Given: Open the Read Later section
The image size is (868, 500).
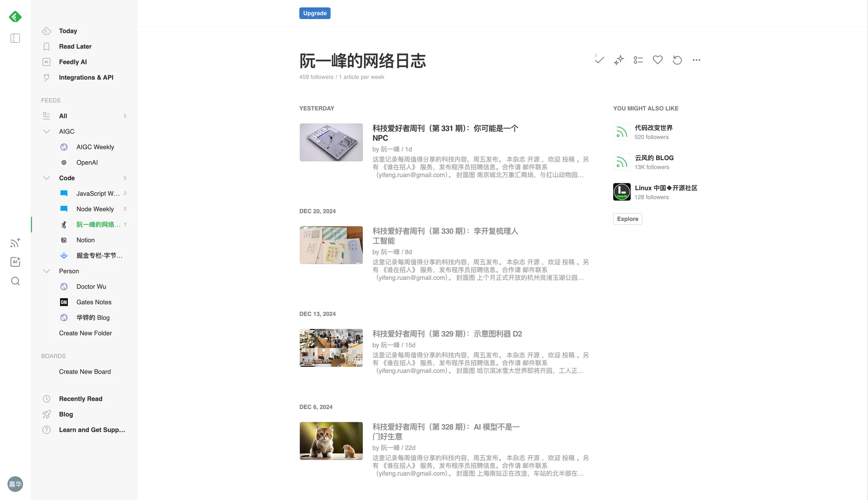Looking at the screenshot, I should [75, 46].
